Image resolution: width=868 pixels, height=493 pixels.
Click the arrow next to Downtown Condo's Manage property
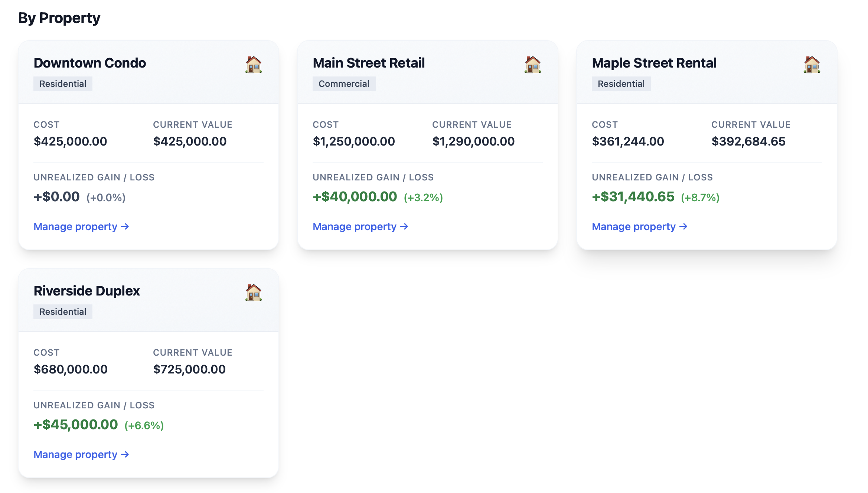126,226
